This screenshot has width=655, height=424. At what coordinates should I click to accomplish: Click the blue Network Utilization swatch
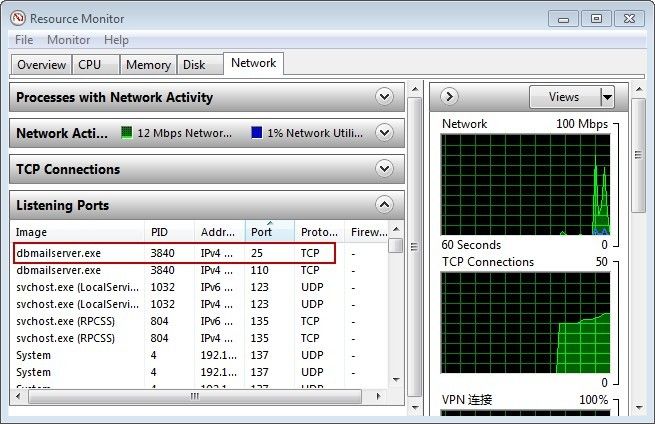pyautogui.click(x=256, y=132)
